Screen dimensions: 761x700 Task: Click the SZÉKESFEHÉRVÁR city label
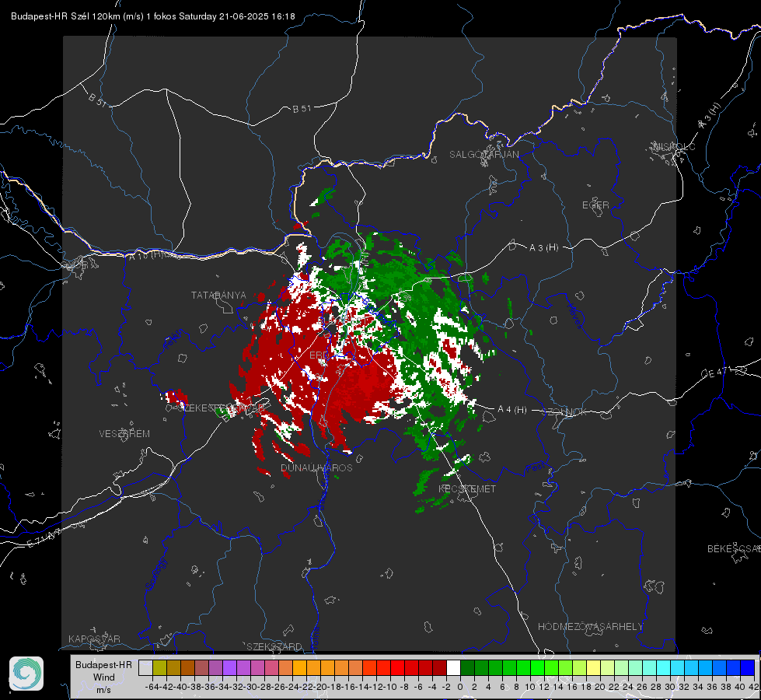(x=221, y=408)
